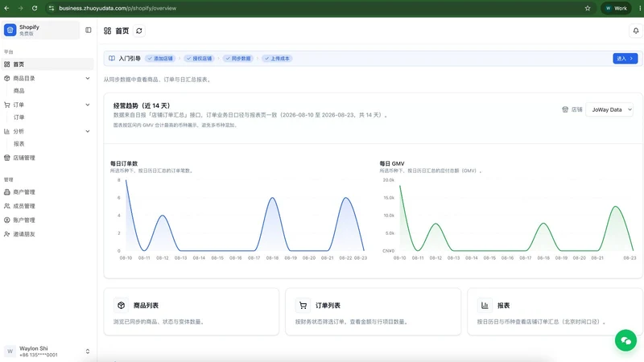
Task: Collapse the sidebar panel icon
Action: point(89,30)
